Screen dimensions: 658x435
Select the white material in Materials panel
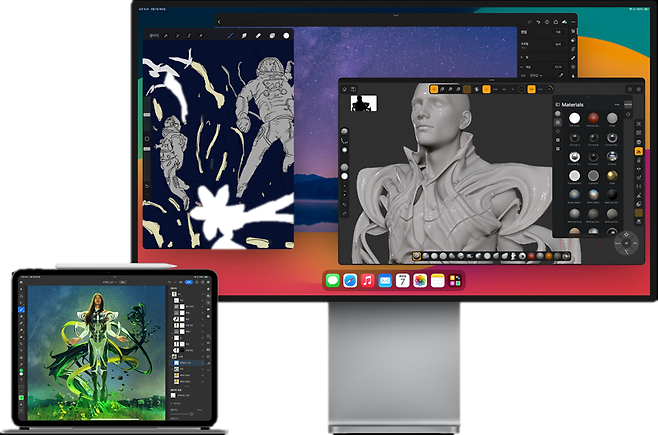pos(574,118)
